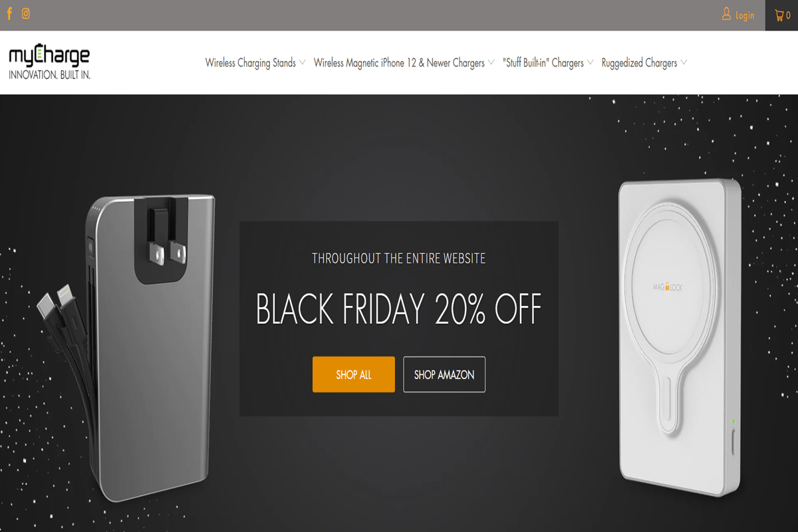Open Wireless Charging Stands menu

pos(251,63)
